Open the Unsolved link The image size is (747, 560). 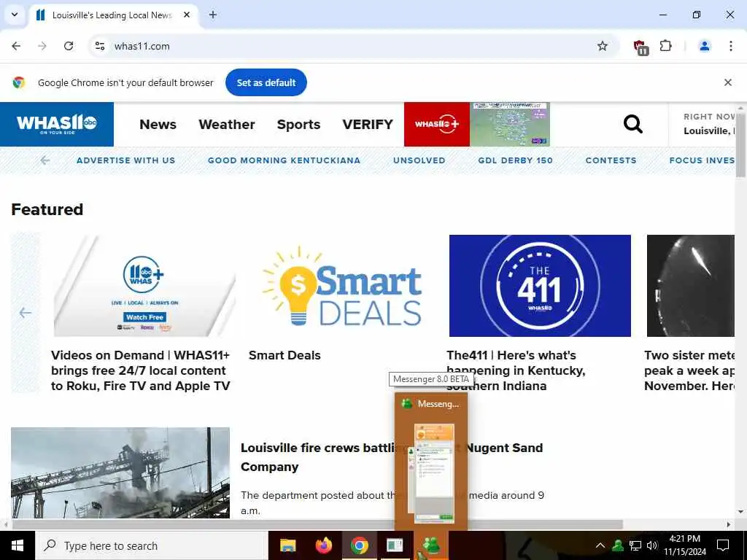pos(419,160)
